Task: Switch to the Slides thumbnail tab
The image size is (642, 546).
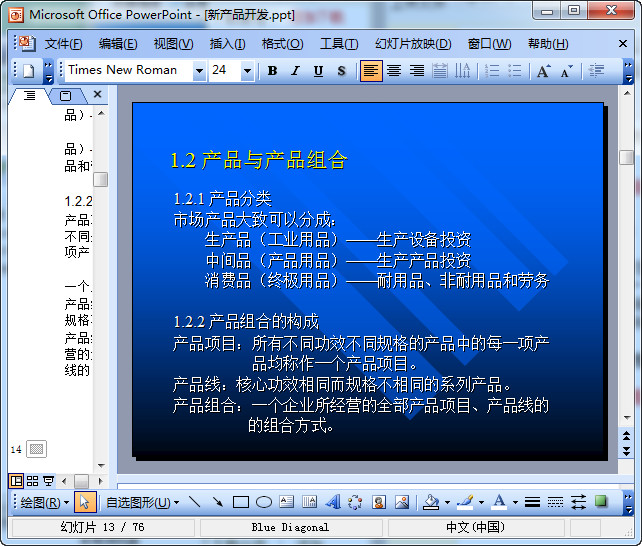Action: [66, 96]
